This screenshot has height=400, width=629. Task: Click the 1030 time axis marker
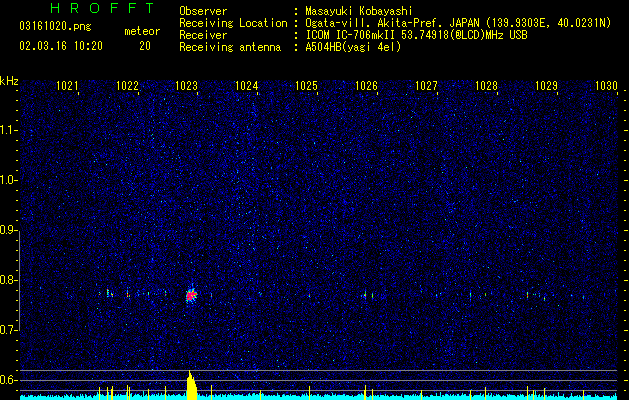(607, 86)
